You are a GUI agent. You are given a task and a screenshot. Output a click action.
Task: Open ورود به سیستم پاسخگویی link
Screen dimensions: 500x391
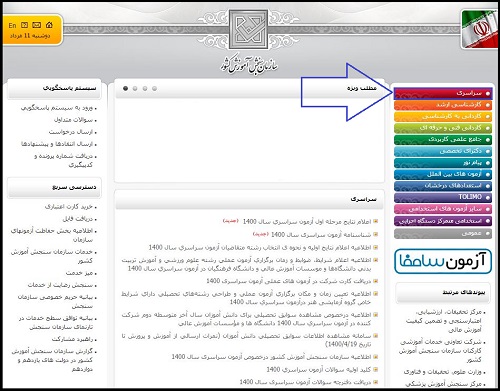[57, 108]
